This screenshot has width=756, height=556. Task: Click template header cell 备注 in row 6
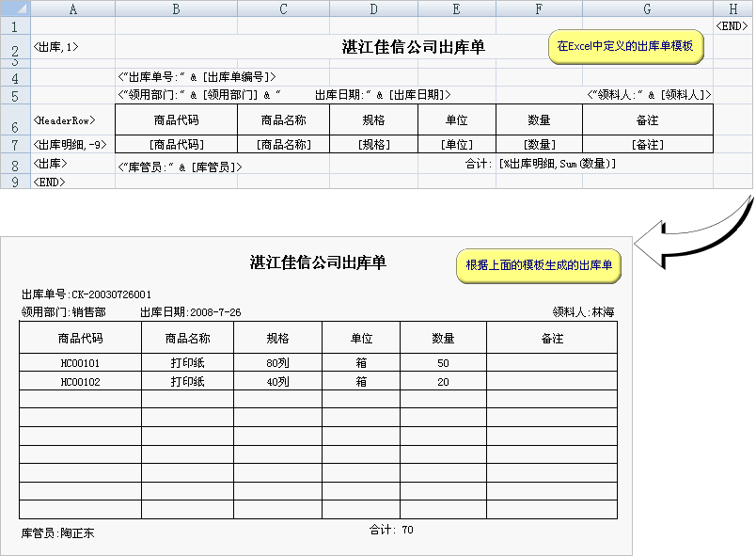click(648, 119)
